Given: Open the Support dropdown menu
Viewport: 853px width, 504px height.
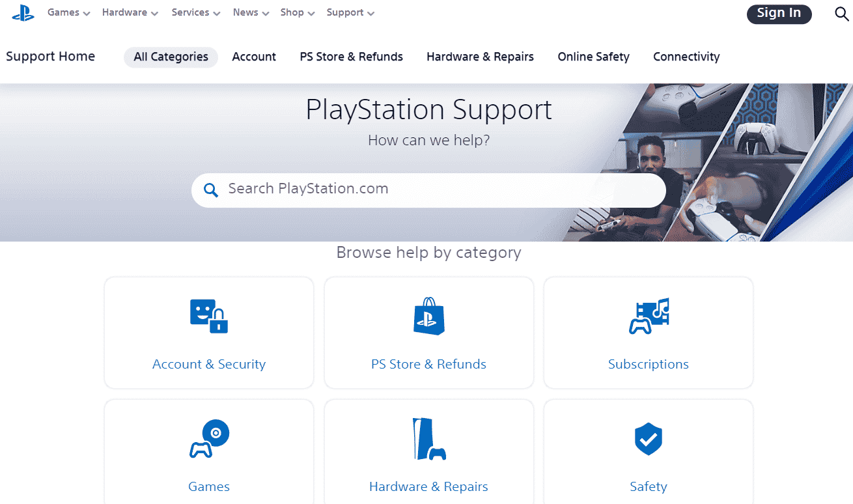Looking at the screenshot, I should coord(350,13).
